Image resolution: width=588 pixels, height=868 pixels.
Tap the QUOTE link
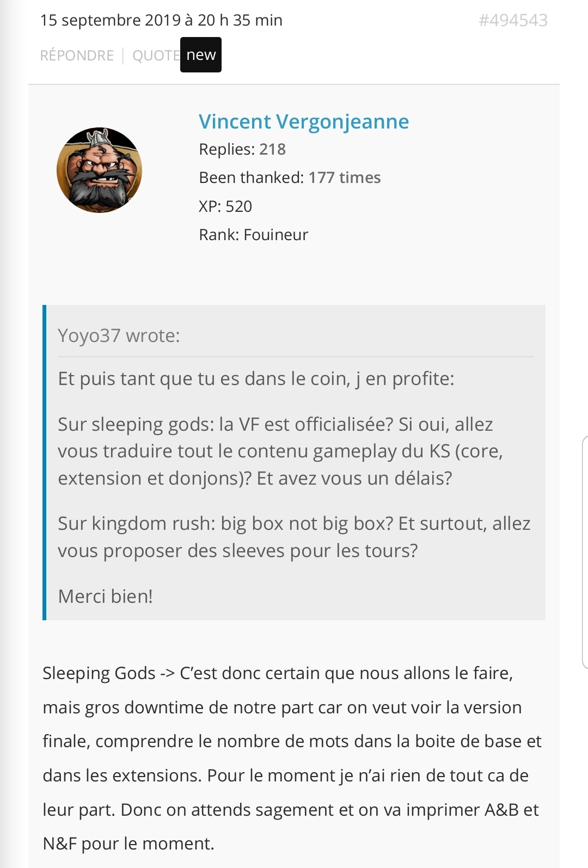click(156, 56)
